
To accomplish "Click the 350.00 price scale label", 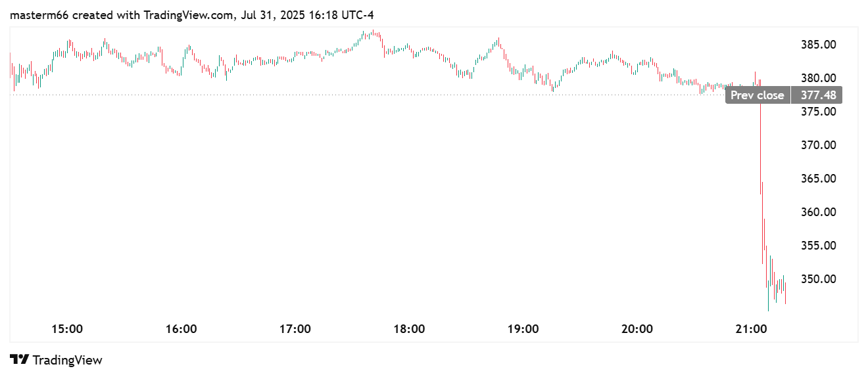I will tap(818, 279).
